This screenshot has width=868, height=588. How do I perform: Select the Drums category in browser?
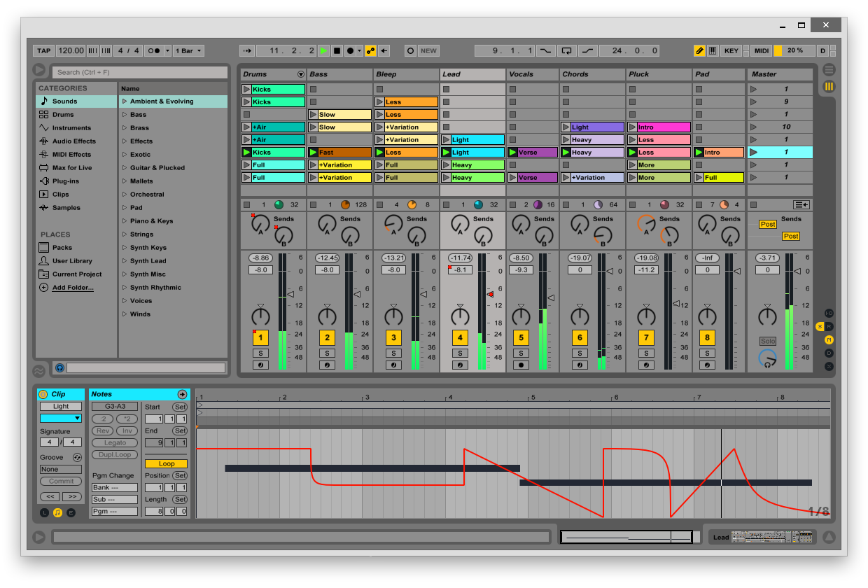[63, 115]
